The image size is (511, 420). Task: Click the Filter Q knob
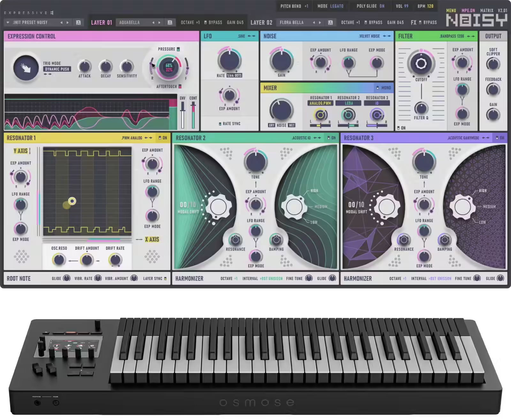pos(421,108)
